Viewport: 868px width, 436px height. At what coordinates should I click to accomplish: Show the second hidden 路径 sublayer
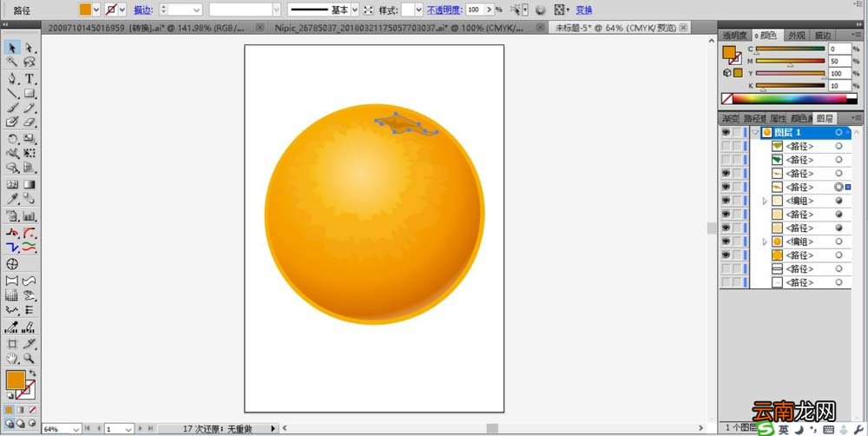tap(726, 160)
